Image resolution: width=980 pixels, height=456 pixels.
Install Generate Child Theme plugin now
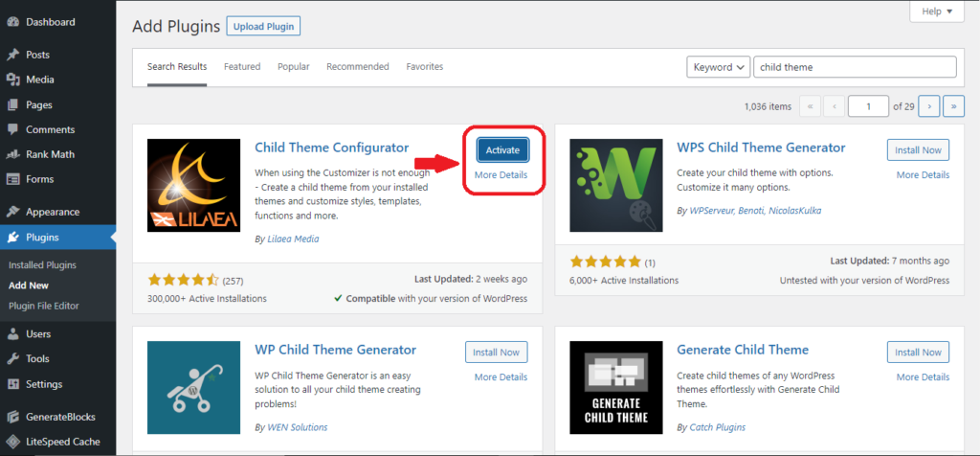click(918, 353)
